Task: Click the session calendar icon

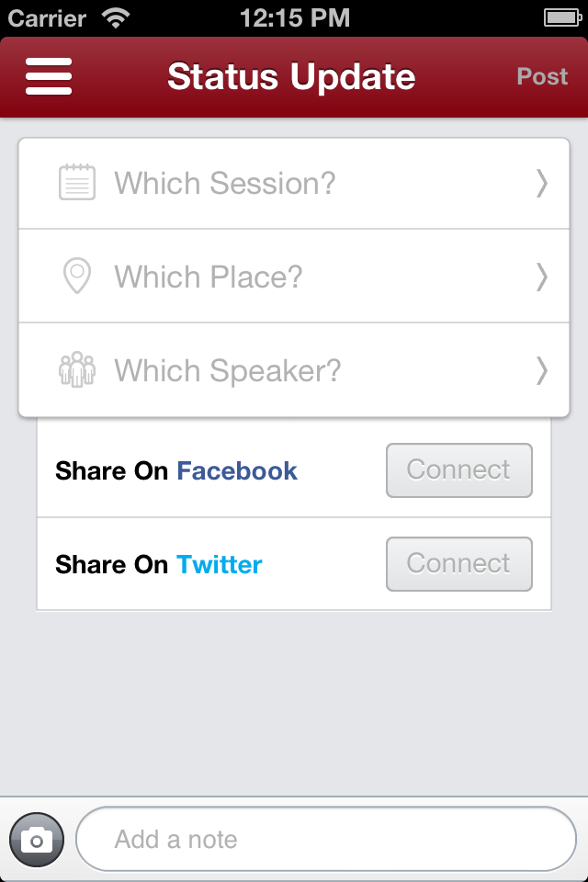Action: (x=77, y=182)
